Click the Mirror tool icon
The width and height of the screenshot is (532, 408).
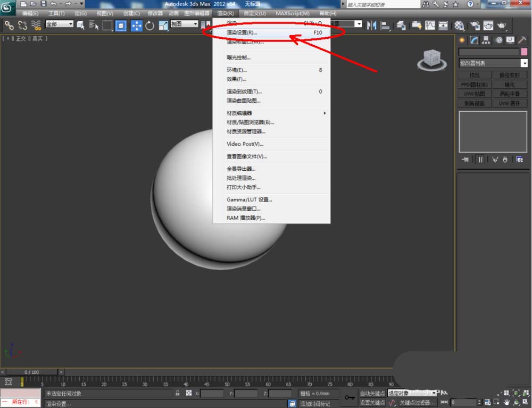371,25
